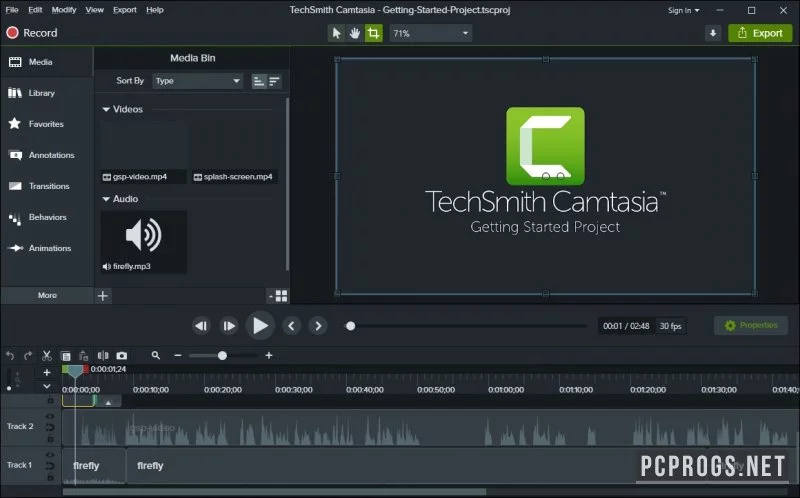This screenshot has height=498, width=800.
Task: Add a new track with plus icon
Action: tap(47, 372)
